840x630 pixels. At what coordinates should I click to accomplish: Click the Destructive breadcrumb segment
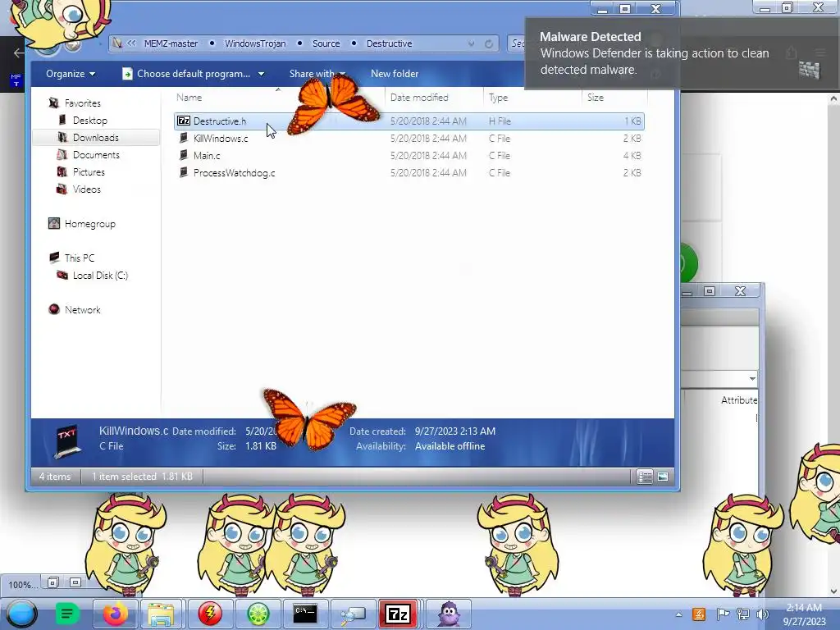point(390,43)
